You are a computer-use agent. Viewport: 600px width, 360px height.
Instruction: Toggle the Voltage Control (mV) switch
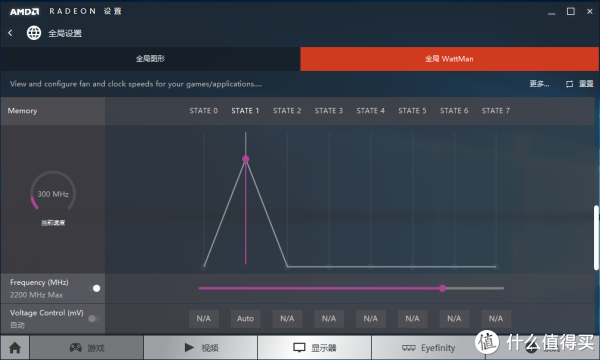pos(94,318)
